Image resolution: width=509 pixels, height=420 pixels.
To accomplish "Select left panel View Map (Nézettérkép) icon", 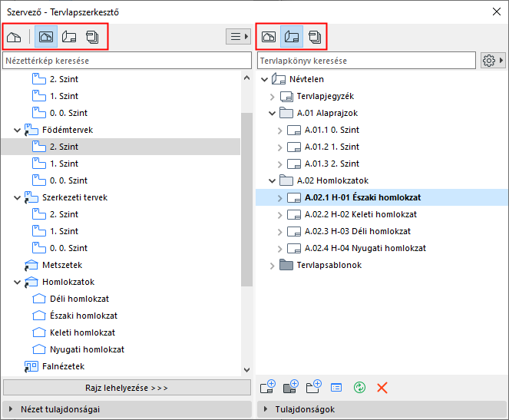I will [46, 37].
